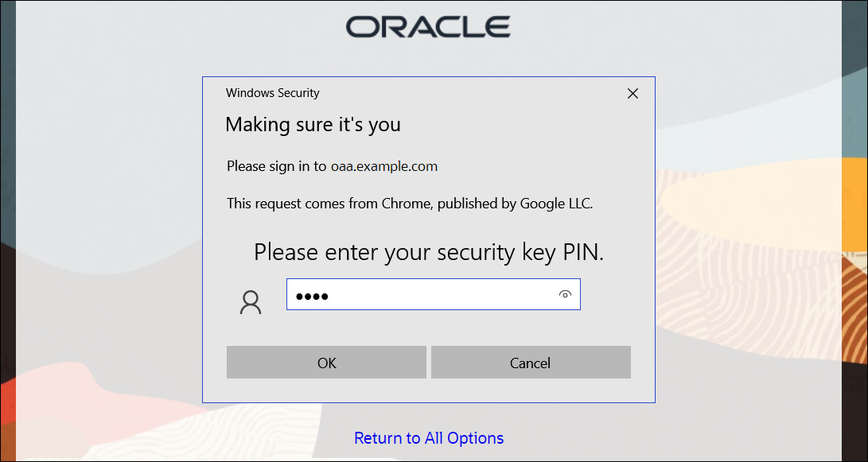Show the masked PIN using the eye toggle
The image size is (868, 462).
click(x=565, y=294)
